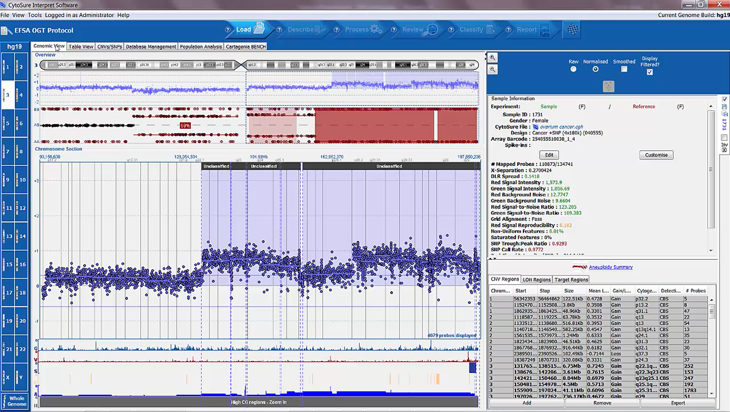Open the Classify workflow step
This screenshot has width=730, height=412.
tap(477, 29)
